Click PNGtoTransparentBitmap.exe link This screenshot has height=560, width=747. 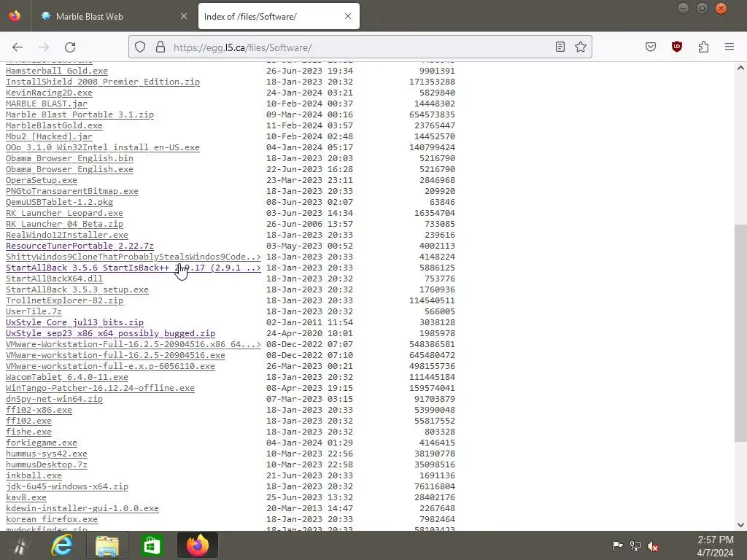tap(72, 192)
